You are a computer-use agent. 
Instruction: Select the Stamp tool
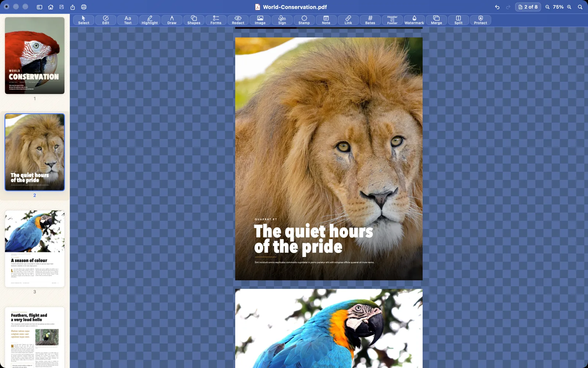point(304,20)
